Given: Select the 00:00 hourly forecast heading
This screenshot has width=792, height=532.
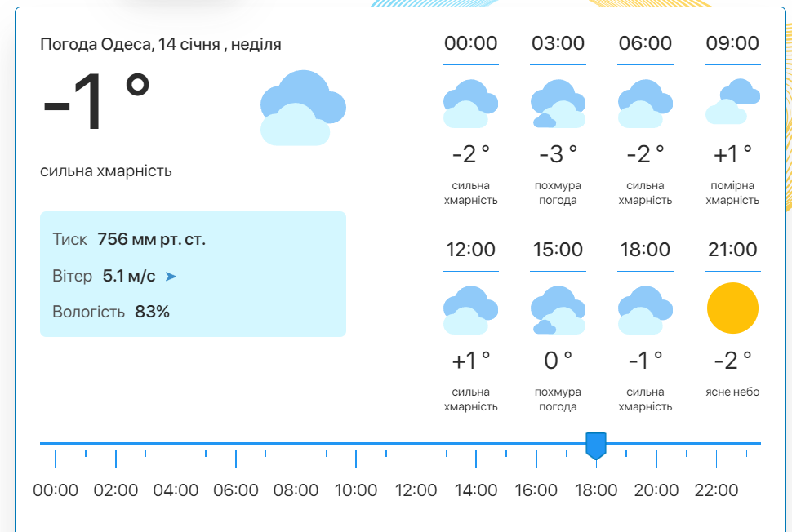Looking at the screenshot, I should pos(471,43).
